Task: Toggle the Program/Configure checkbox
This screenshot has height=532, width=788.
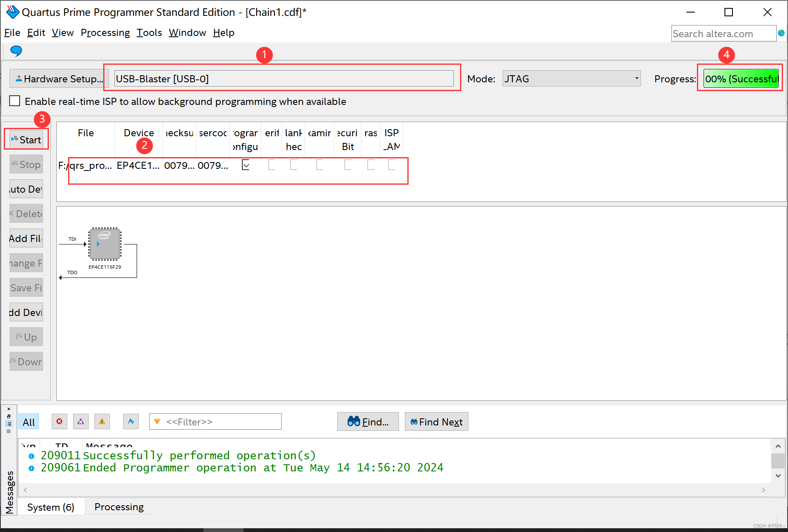Action: coord(246,165)
